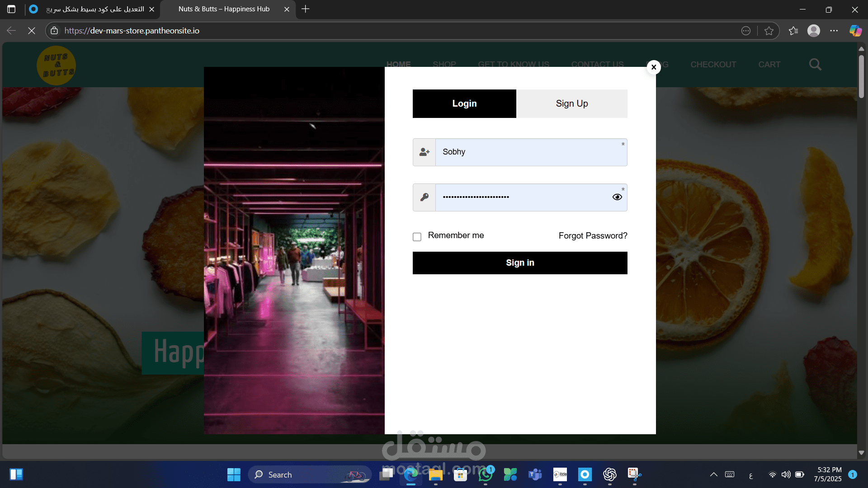Viewport: 868px width, 488px height.
Task: Show hidden system tray icons chevron
Action: click(x=713, y=474)
